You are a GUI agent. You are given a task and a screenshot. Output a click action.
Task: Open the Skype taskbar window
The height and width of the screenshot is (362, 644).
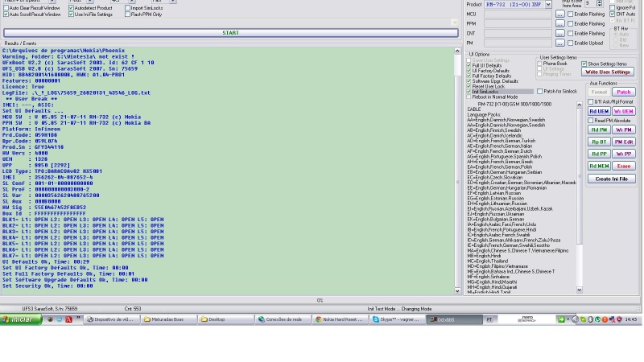[x=397, y=319]
